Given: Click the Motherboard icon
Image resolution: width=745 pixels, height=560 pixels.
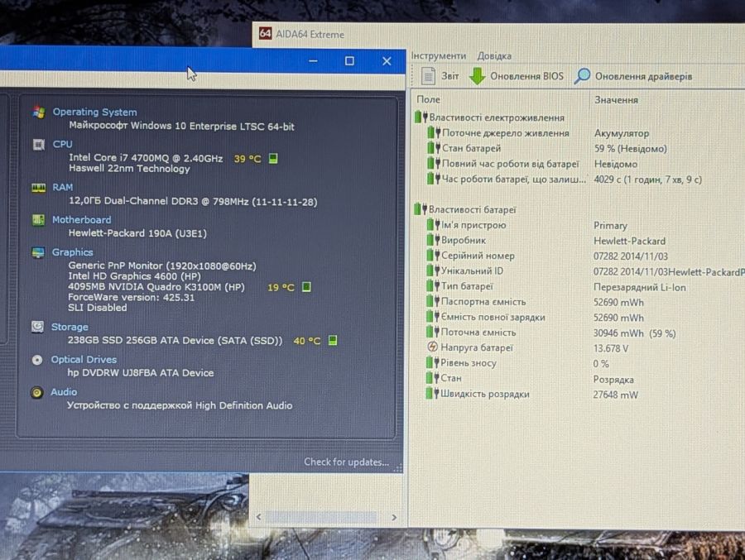Looking at the screenshot, I should click(38, 220).
